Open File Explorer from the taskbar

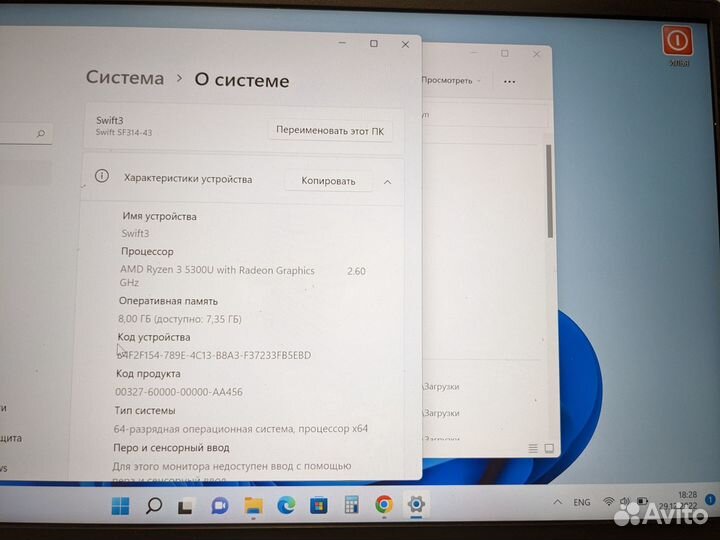click(253, 506)
